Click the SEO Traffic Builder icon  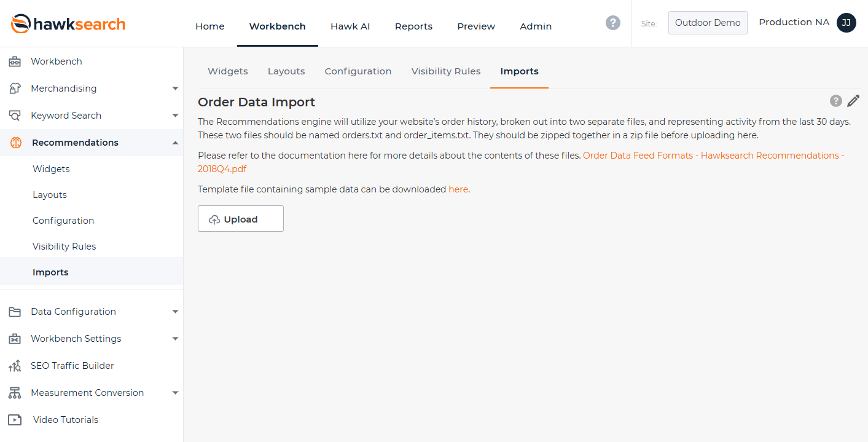(x=15, y=366)
